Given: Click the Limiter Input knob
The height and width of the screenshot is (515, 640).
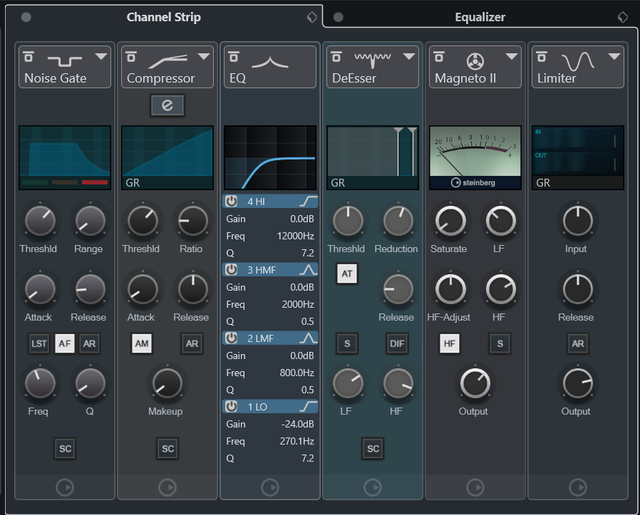Looking at the screenshot, I should 578,221.
